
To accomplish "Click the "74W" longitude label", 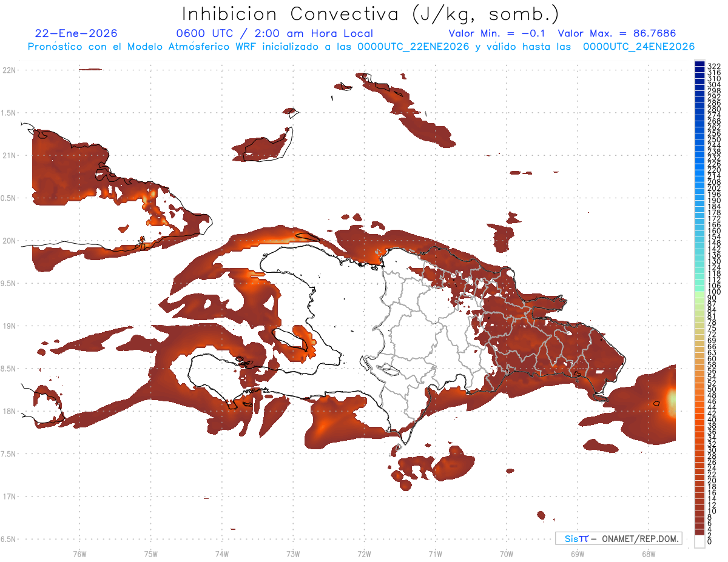I will [x=221, y=554].
